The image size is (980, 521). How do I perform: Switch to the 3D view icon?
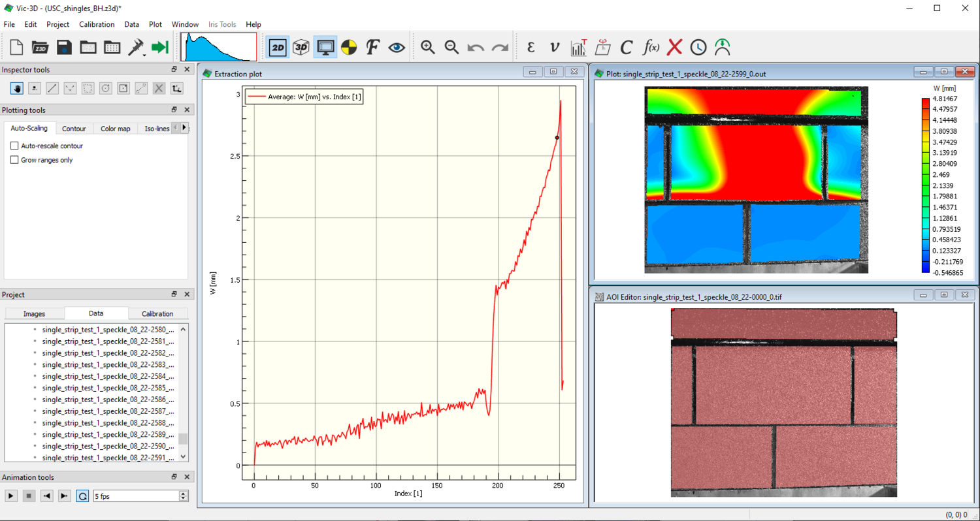coord(301,47)
